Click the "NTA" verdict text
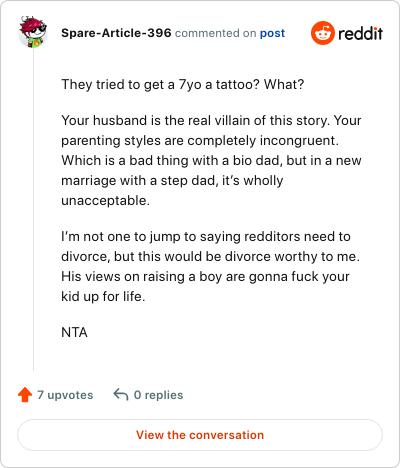This screenshot has height=468, width=400. tap(74, 332)
